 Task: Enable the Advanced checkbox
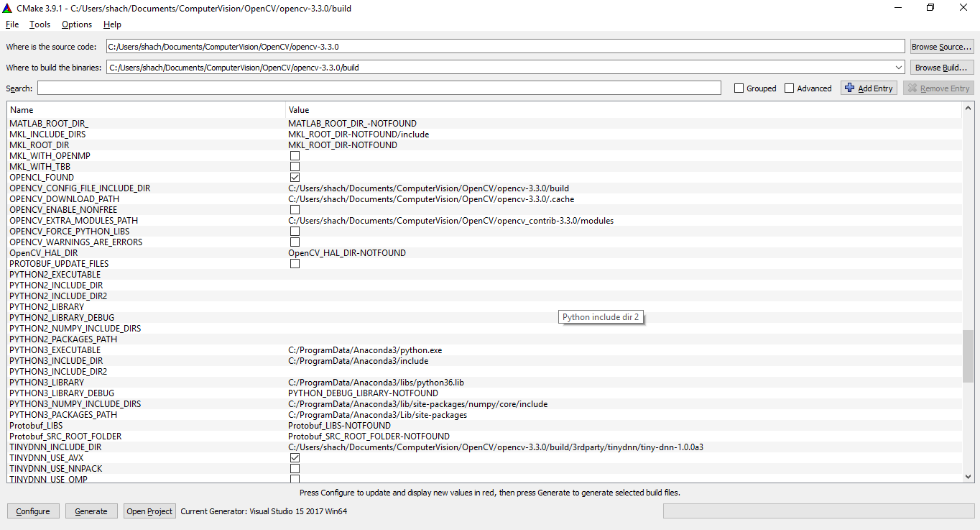[789, 88]
